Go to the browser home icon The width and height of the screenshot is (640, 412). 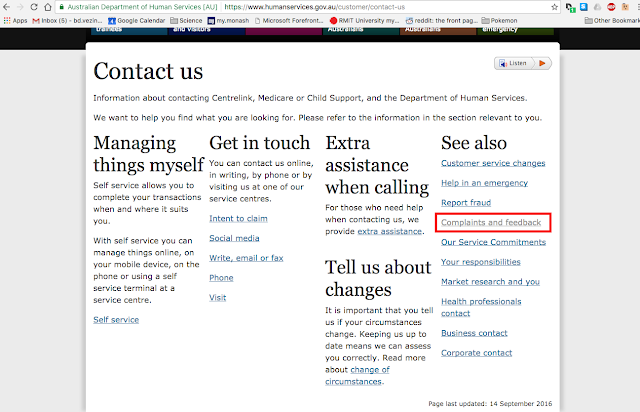[x=48, y=7]
